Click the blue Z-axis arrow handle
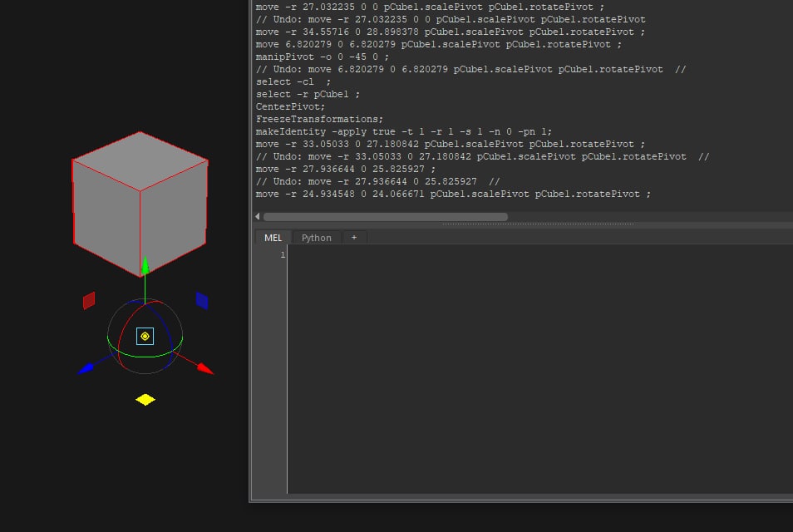 (86, 368)
